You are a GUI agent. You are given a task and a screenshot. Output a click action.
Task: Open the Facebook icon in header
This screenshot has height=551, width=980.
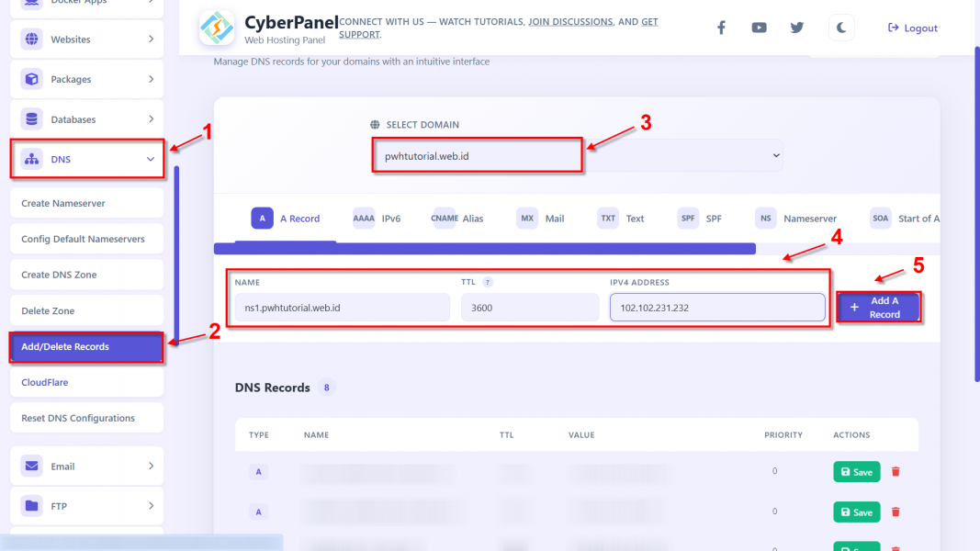point(721,28)
